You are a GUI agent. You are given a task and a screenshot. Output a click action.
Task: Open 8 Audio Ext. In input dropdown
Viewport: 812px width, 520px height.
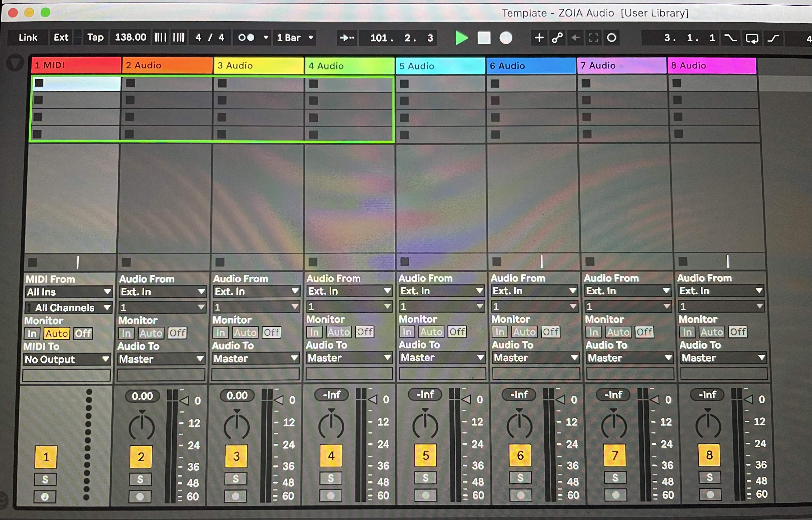[x=721, y=290]
